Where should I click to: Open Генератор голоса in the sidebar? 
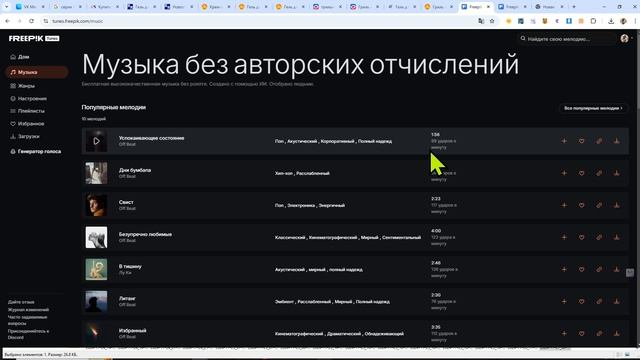coord(36,151)
